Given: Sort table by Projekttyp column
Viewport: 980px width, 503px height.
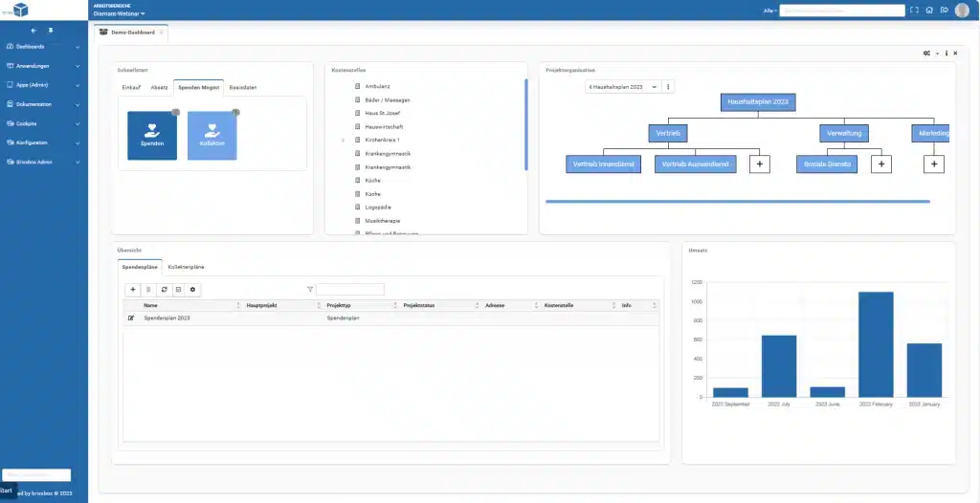Looking at the screenshot, I should click(361, 306).
